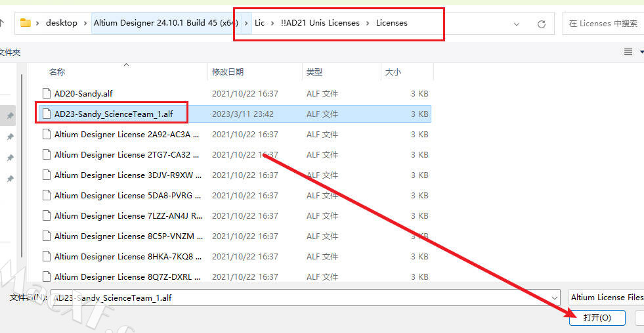This screenshot has height=333, width=644.
Task: Select file AD23-Sandy_ScienceTeam_1.alf
Action: click(x=234, y=114)
